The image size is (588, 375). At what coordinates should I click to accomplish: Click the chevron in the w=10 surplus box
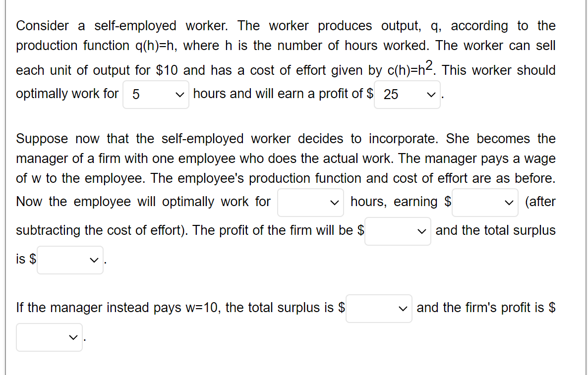pyautogui.click(x=403, y=308)
